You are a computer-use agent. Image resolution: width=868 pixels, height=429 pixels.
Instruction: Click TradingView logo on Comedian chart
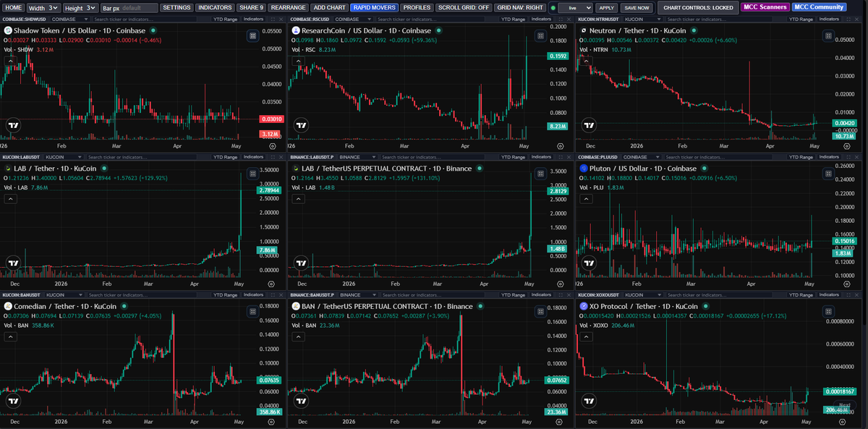click(12, 401)
